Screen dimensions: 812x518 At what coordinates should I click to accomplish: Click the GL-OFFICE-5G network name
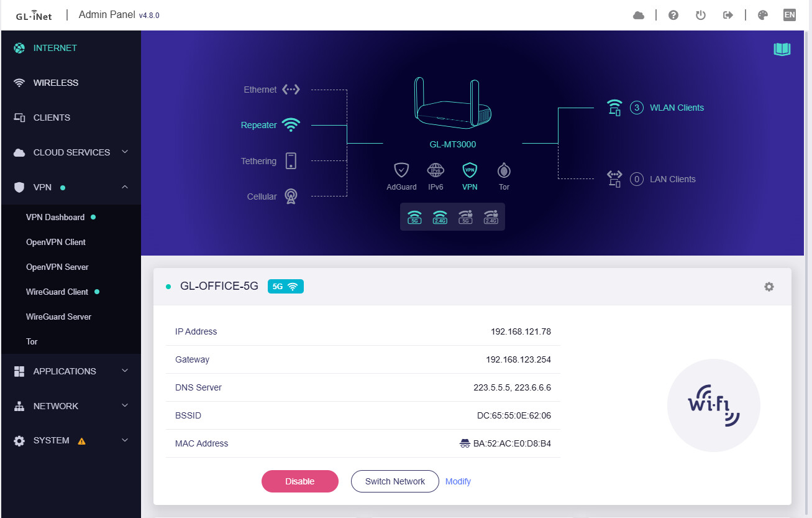pyautogui.click(x=219, y=287)
